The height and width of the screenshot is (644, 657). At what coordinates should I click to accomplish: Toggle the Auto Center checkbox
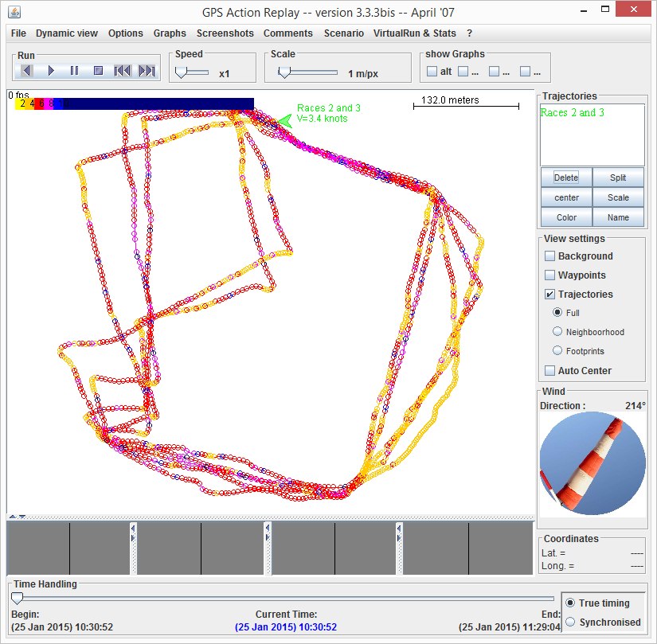click(549, 371)
